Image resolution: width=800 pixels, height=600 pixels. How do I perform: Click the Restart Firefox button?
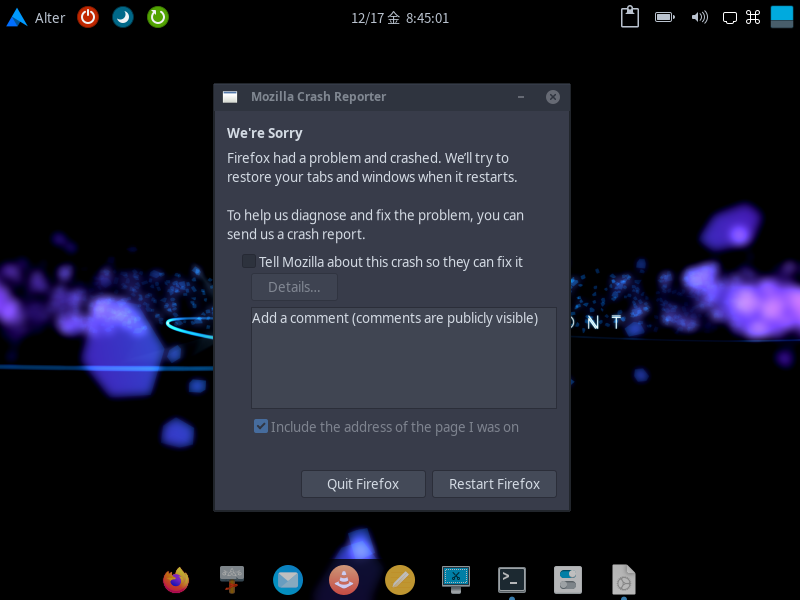(x=494, y=483)
